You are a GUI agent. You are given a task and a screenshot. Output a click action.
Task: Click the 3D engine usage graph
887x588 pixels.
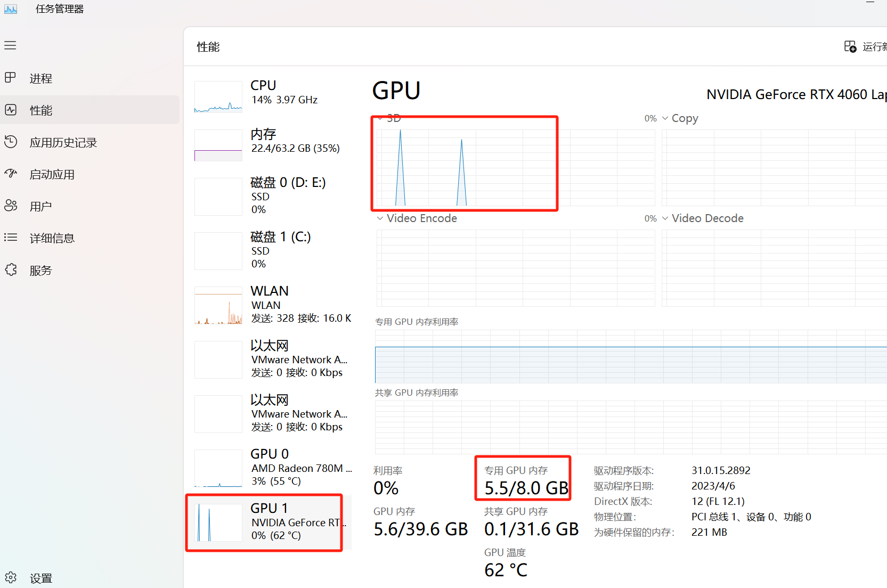point(516,167)
